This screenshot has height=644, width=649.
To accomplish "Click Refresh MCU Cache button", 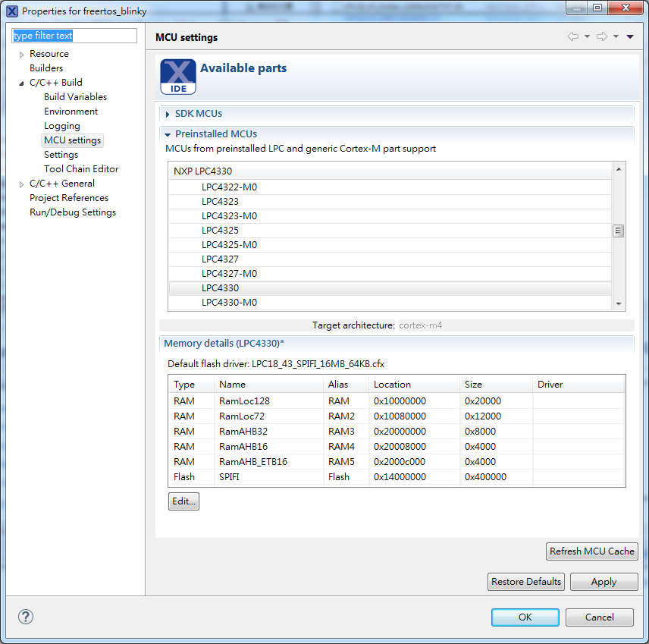I will click(x=592, y=551).
